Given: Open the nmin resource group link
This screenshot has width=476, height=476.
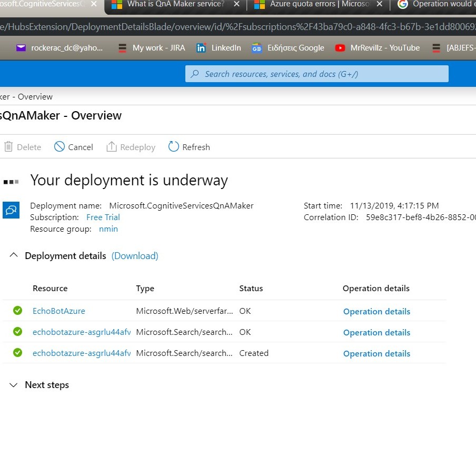Looking at the screenshot, I should pos(108,229).
